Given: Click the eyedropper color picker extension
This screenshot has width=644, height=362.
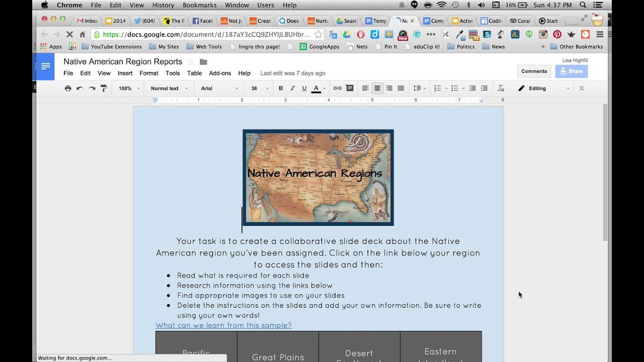Looking at the screenshot, I should click(459, 35).
